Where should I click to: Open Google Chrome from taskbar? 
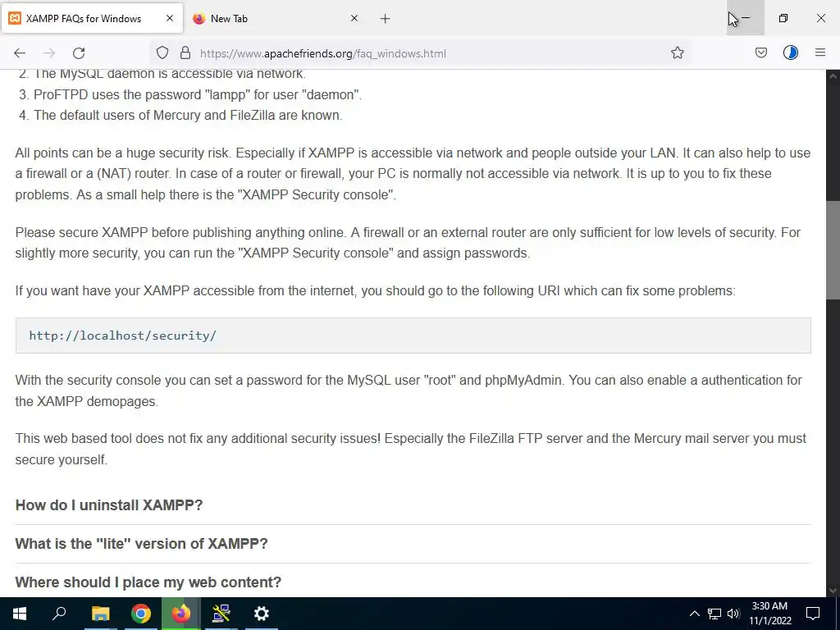(141, 614)
